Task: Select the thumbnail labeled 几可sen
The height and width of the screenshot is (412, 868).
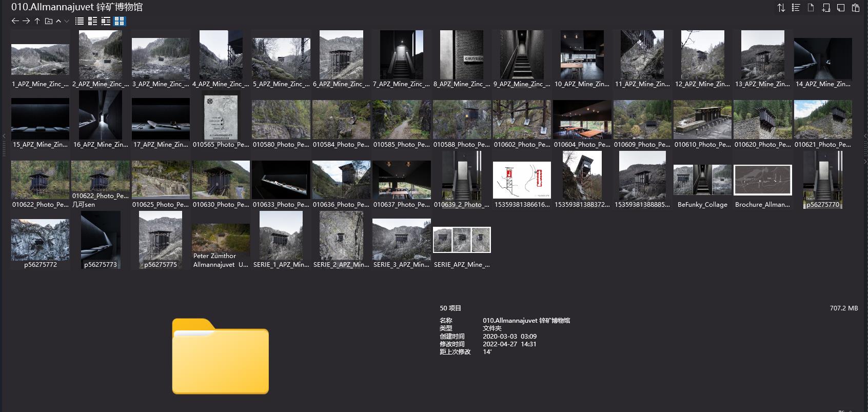Action: pos(101,180)
